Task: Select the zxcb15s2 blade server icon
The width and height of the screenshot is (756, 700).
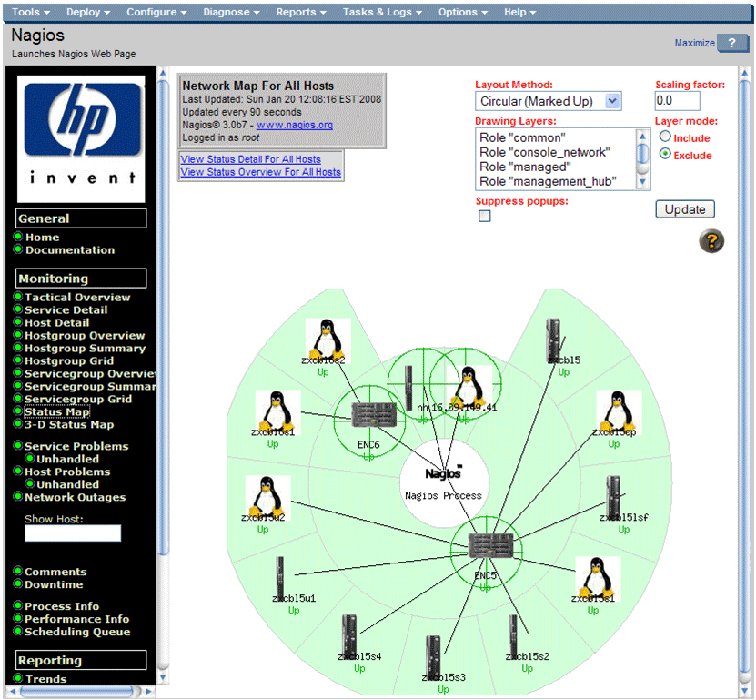Action: tap(513, 637)
